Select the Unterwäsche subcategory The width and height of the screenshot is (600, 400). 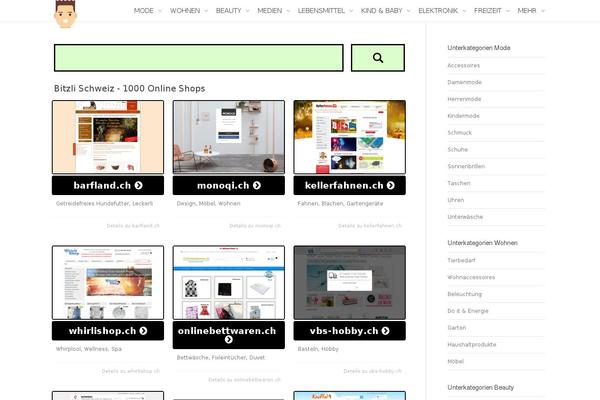(465, 217)
